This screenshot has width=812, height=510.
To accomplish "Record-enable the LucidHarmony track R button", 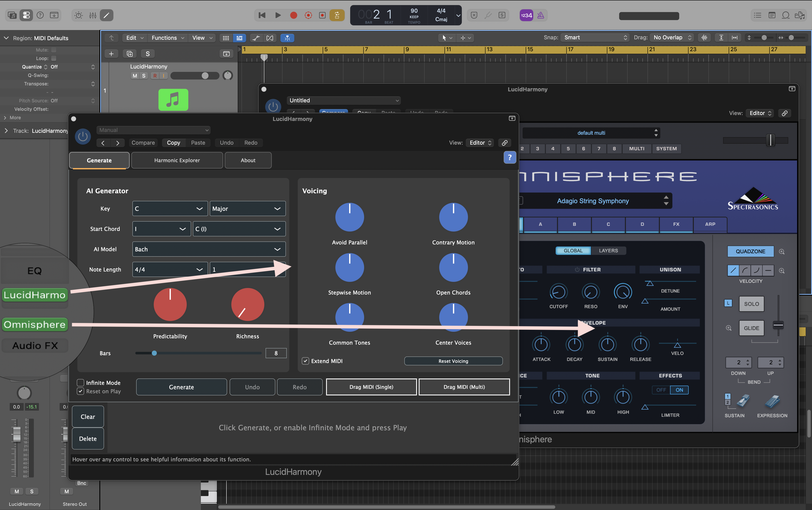I will click(x=155, y=75).
